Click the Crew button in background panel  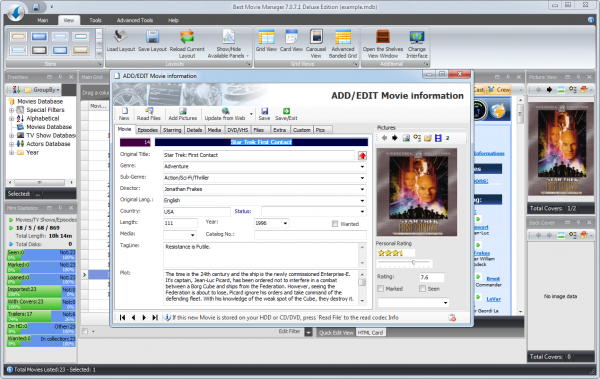(499, 90)
